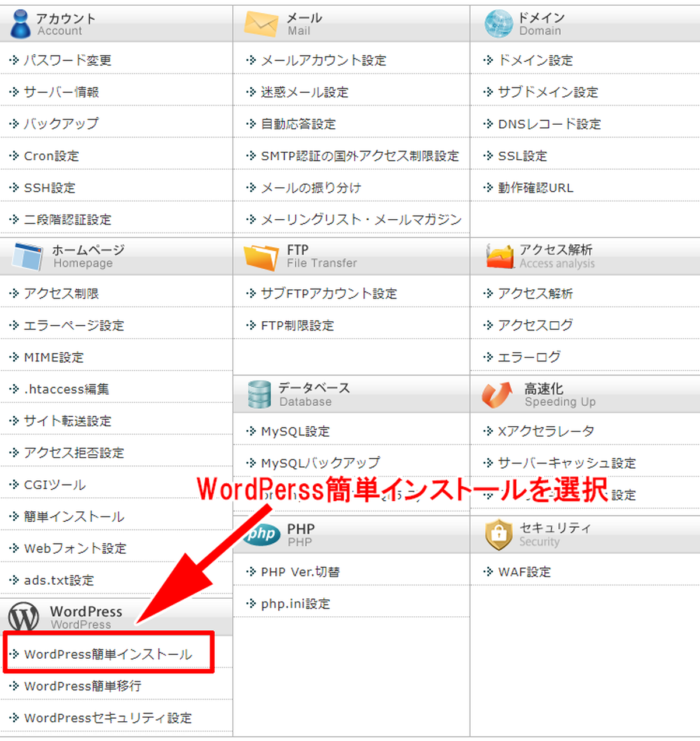700x741 pixels.
Task: Open php.ini設定
Action: point(295,604)
